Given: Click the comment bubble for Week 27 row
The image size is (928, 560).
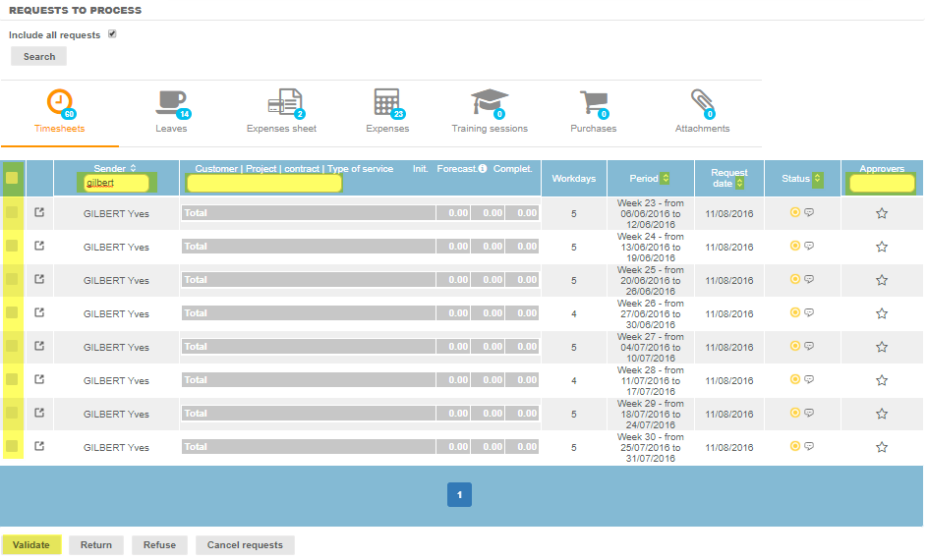Looking at the screenshot, I should click(x=809, y=346).
